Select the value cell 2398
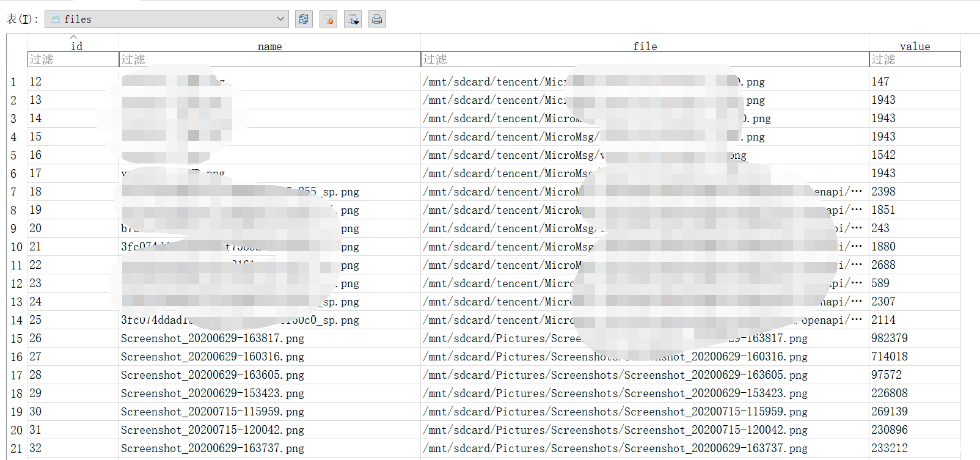The height and width of the screenshot is (460, 980). click(x=915, y=192)
